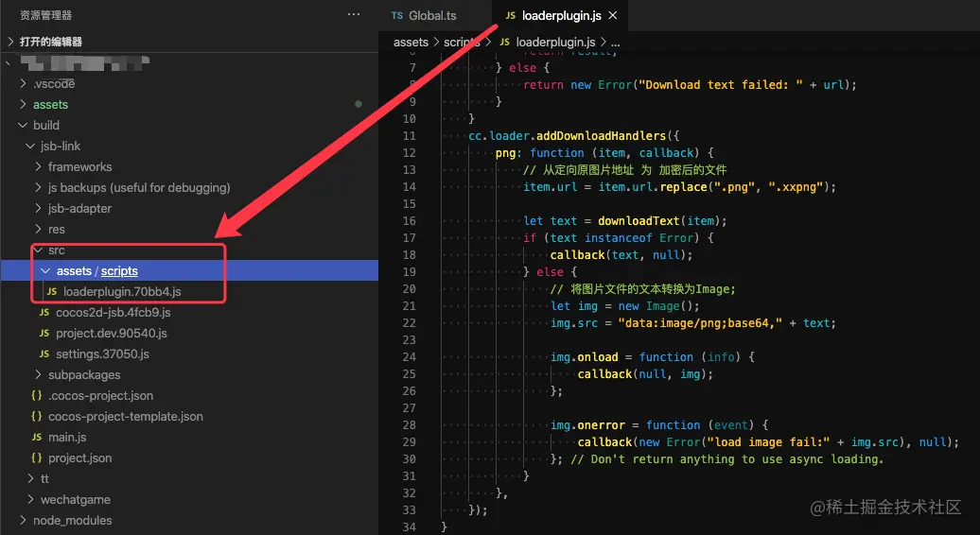
Task: Click the breadcrumb trailing ellipsis
Action: pos(615,43)
